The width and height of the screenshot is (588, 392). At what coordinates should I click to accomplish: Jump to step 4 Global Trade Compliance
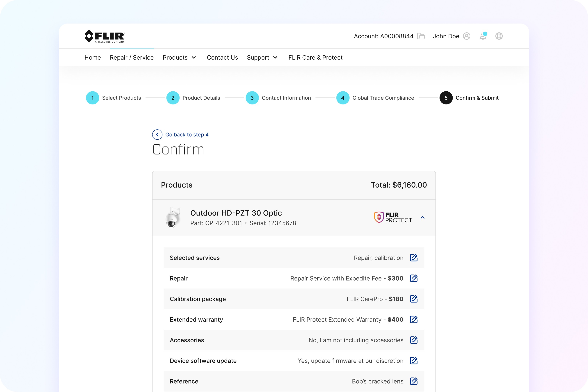tap(375, 98)
